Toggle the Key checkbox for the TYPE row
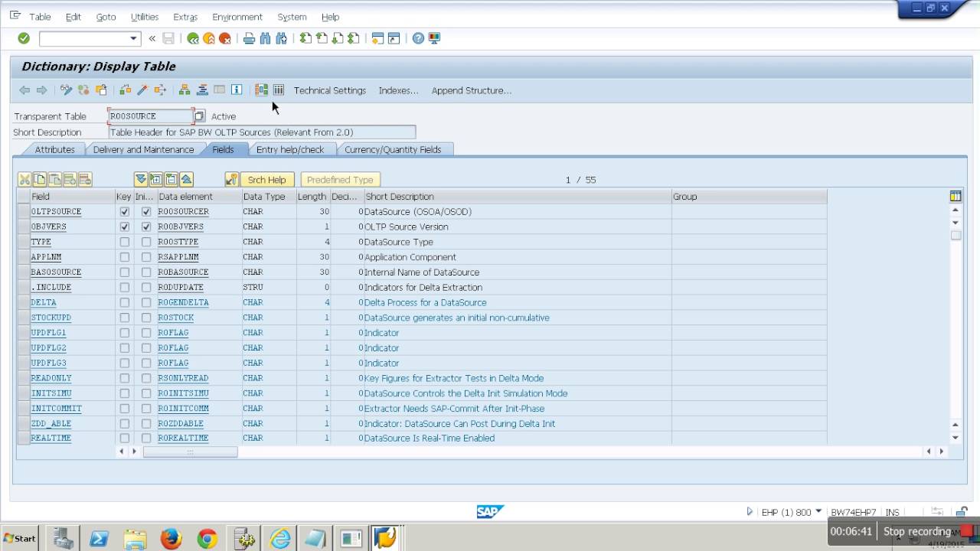 pos(124,242)
